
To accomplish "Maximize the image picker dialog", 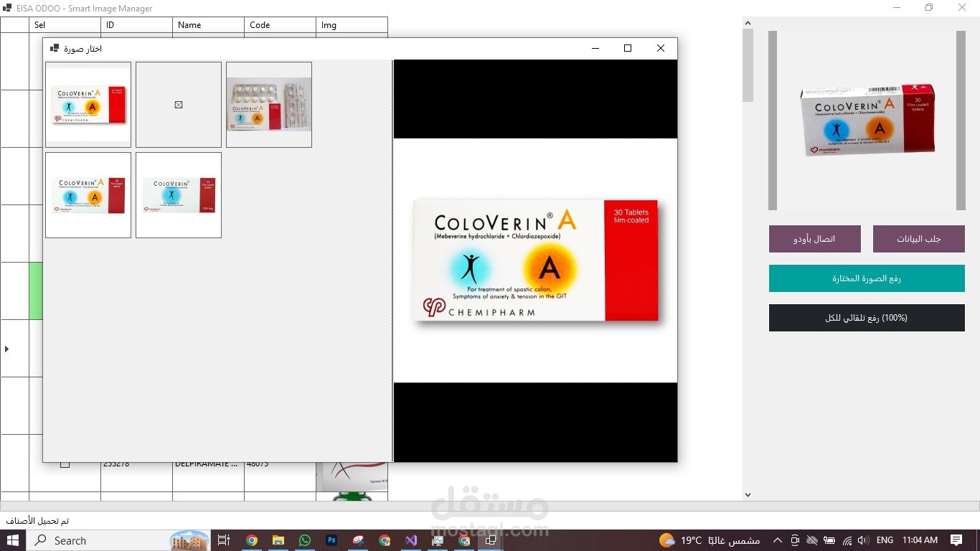I will tap(628, 48).
